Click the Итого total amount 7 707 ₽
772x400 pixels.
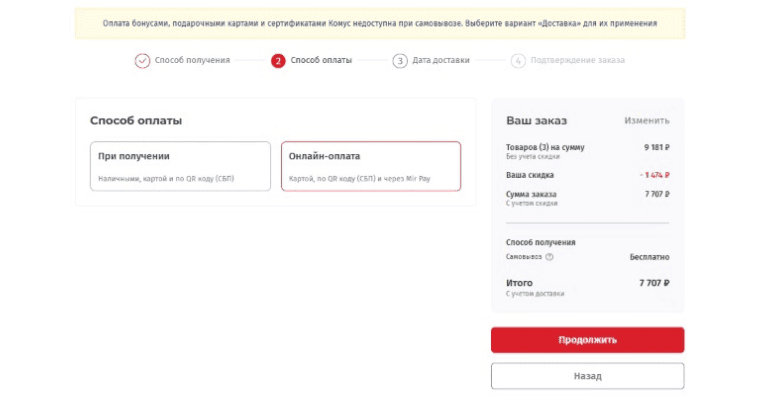[653, 283]
